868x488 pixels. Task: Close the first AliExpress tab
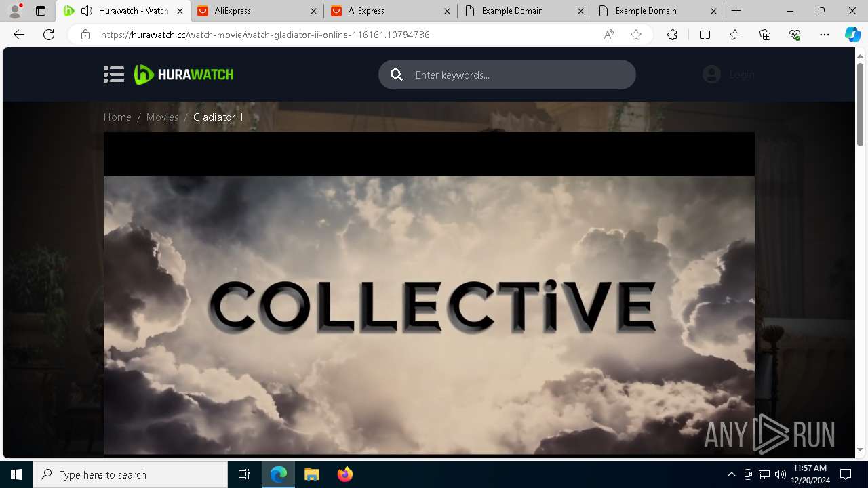pyautogui.click(x=313, y=11)
